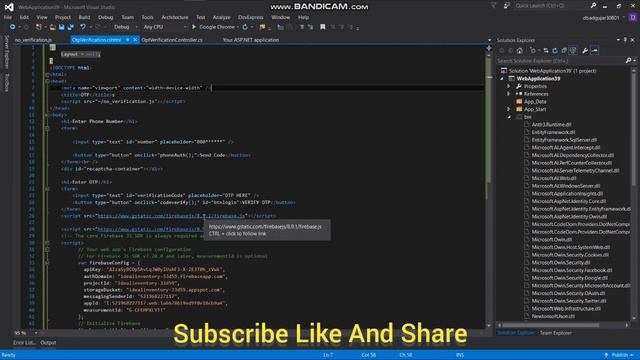Open the Toolbox side tab
Viewport: 640px width, 360px height.
[x=7, y=82]
